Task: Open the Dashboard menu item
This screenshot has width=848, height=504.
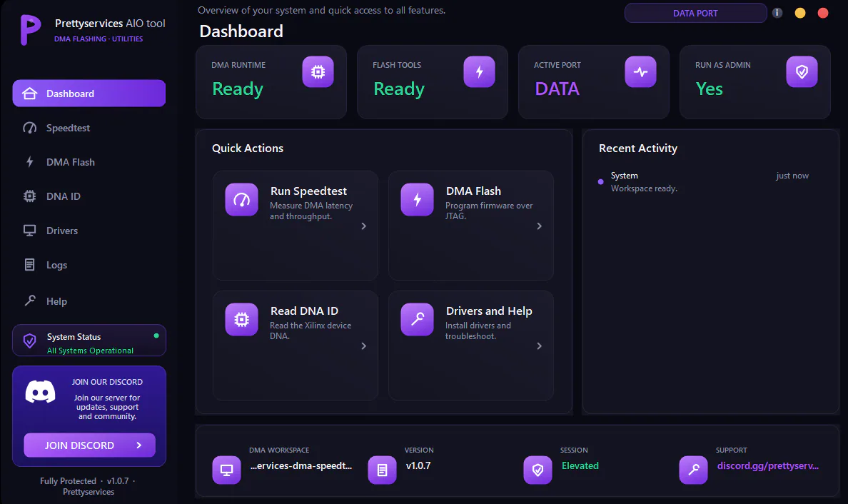Action: (89, 94)
